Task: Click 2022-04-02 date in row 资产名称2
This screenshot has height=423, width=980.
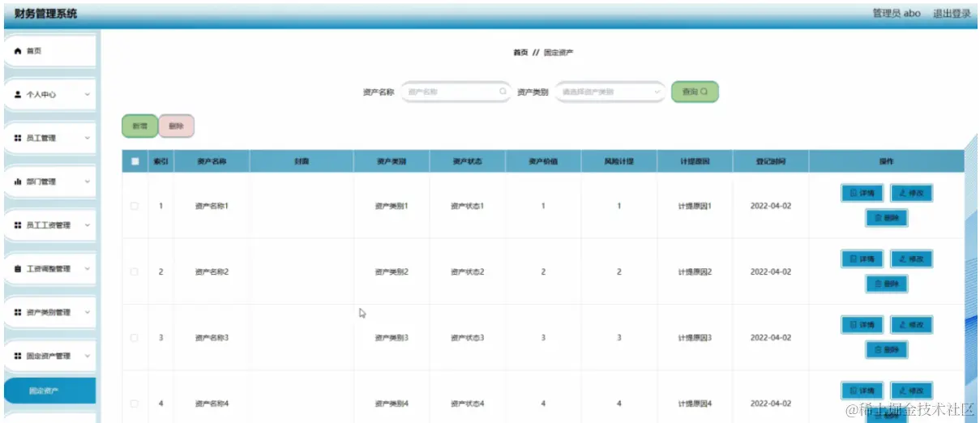Action: point(771,271)
